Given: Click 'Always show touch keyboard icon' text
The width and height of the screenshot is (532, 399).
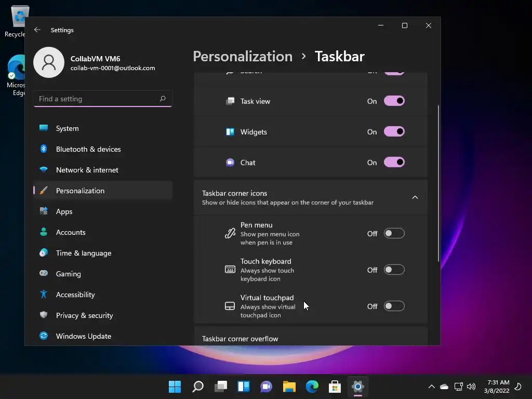Looking at the screenshot, I should pyautogui.click(x=268, y=275).
